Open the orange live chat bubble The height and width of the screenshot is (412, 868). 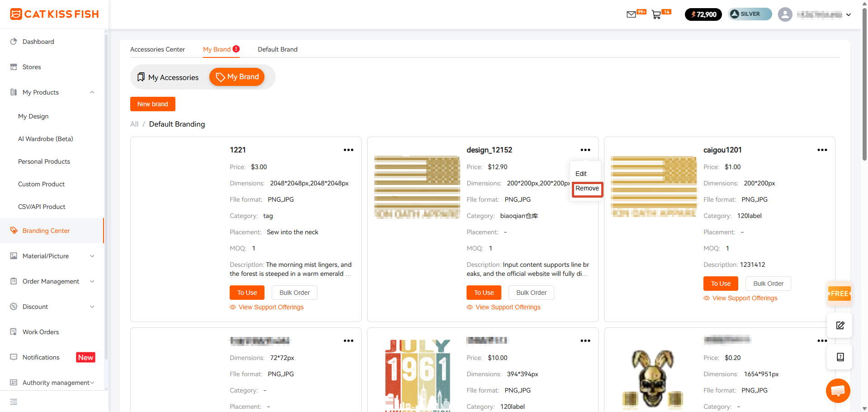(838, 391)
